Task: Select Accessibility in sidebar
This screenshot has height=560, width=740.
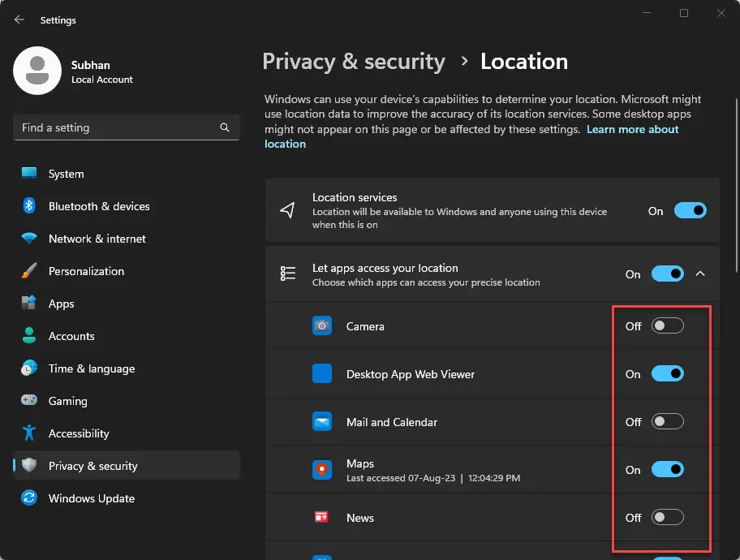Action: (x=127, y=433)
